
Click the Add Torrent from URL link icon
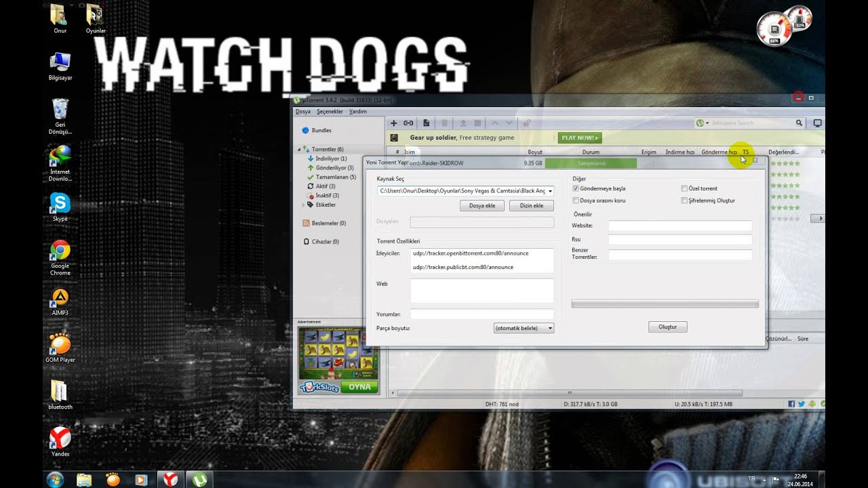tap(408, 123)
